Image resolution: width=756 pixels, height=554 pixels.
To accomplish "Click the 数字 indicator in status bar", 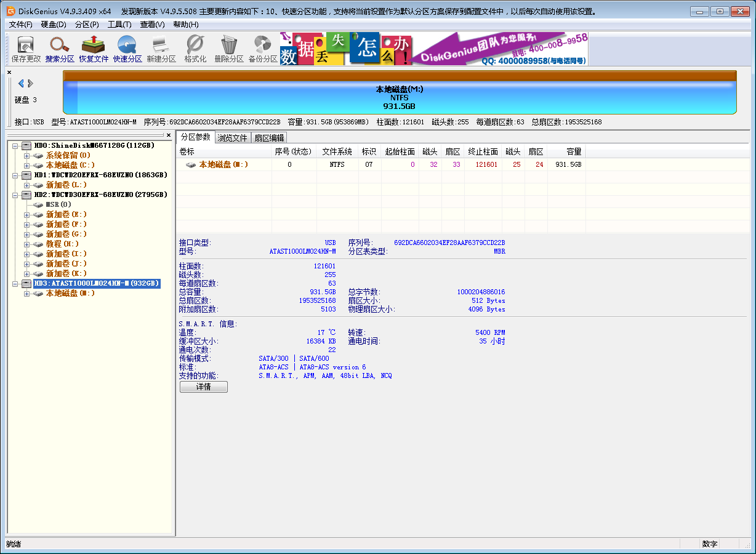I will pos(710,544).
